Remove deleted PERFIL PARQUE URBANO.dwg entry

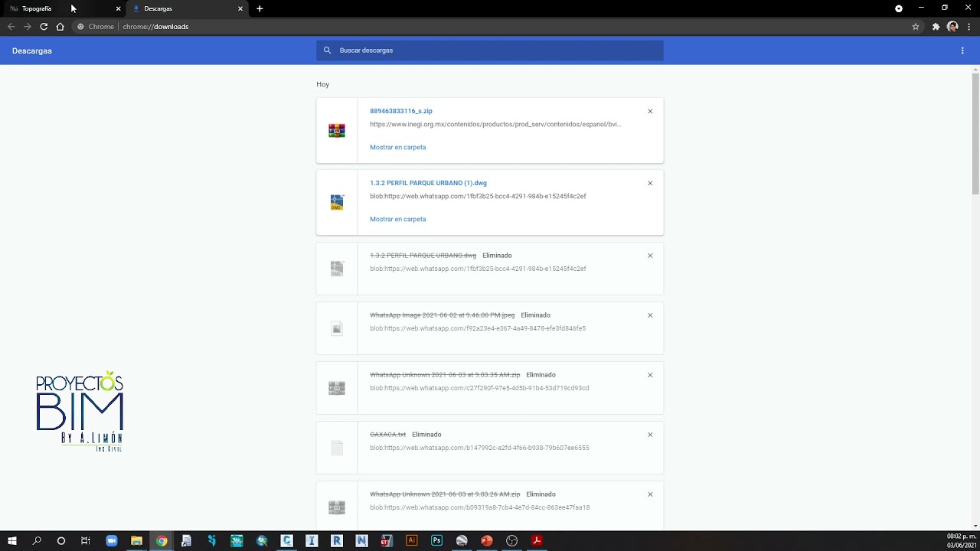pyautogui.click(x=650, y=256)
